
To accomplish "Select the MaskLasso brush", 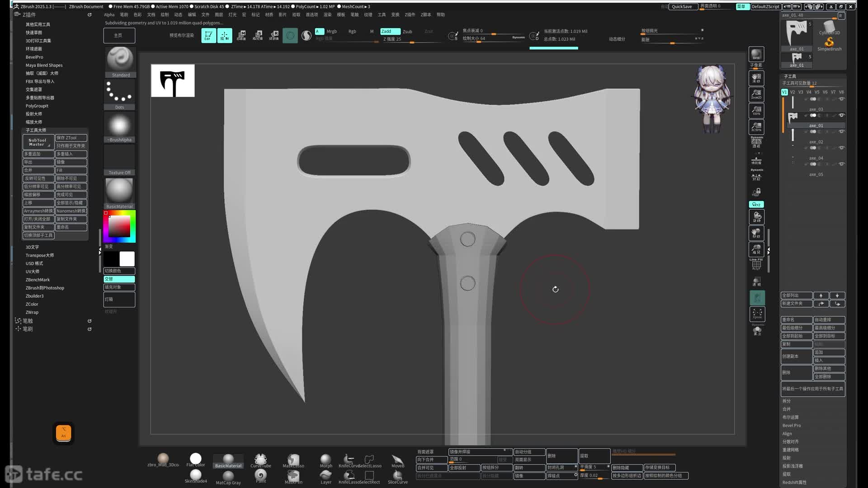I will (293, 460).
